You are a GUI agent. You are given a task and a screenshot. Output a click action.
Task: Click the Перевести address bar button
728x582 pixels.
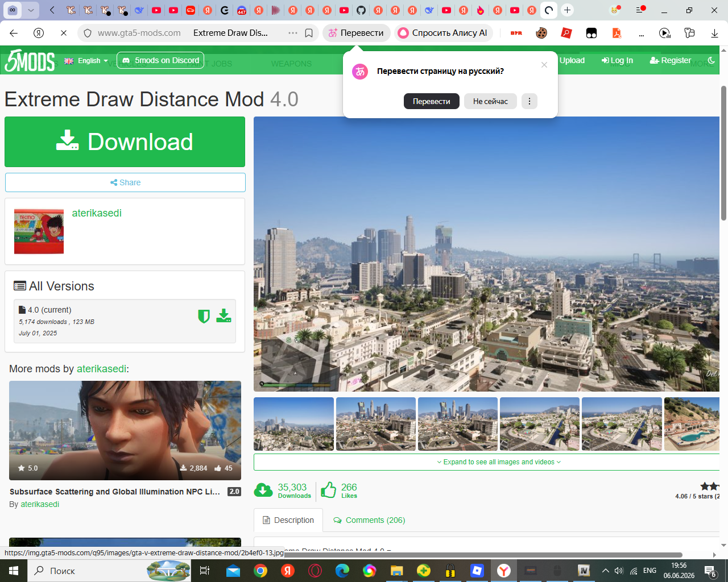click(357, 33)
